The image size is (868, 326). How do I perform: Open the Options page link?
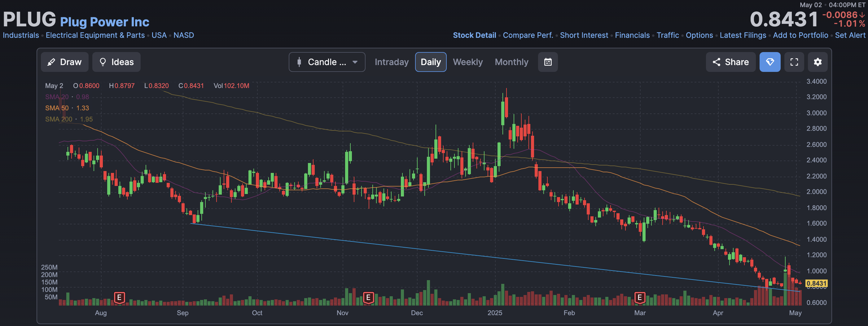pos(699,35)
